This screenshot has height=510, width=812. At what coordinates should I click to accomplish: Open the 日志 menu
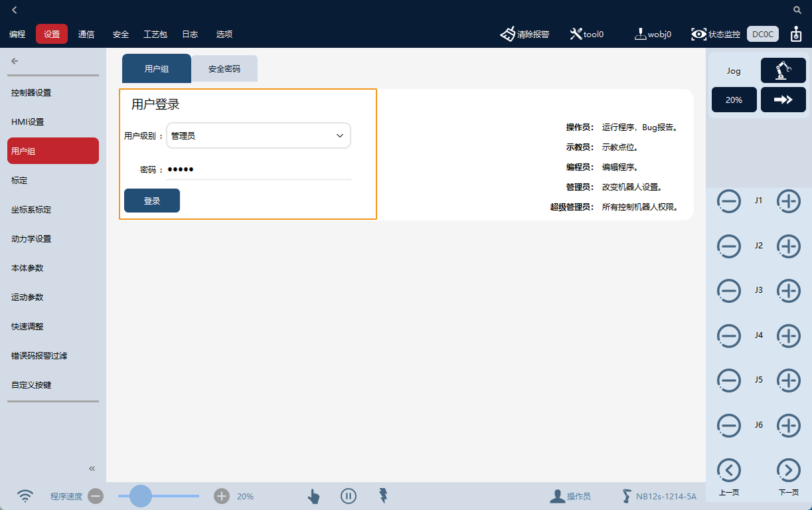190,34
